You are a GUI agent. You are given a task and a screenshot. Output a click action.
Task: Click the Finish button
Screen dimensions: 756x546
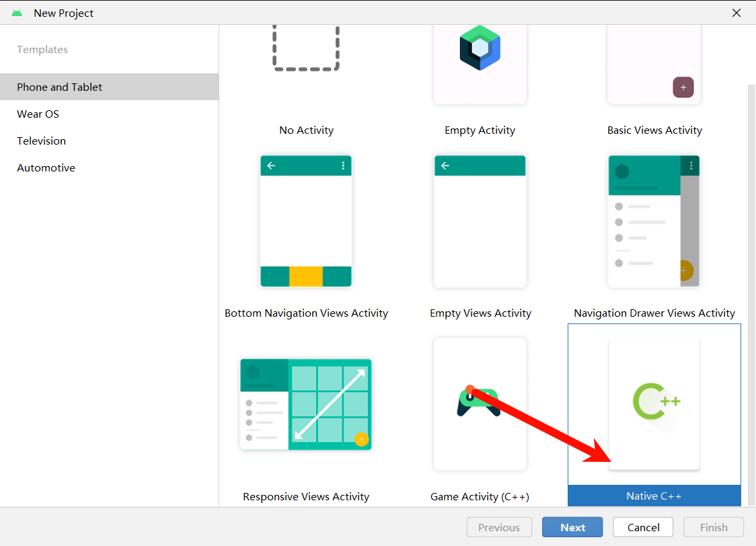pyautogui.click(x=714, y=527)
